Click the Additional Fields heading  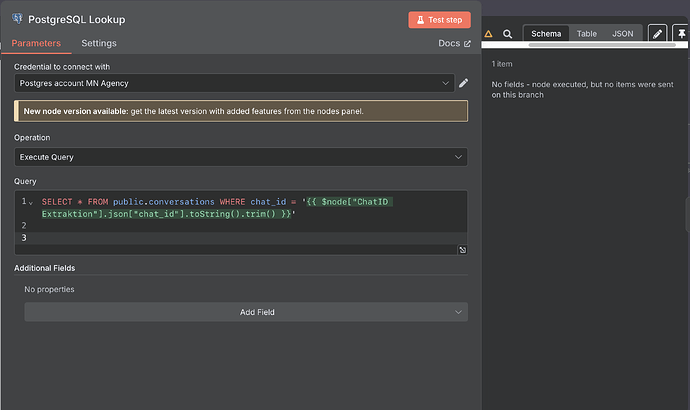click(44, 268)
